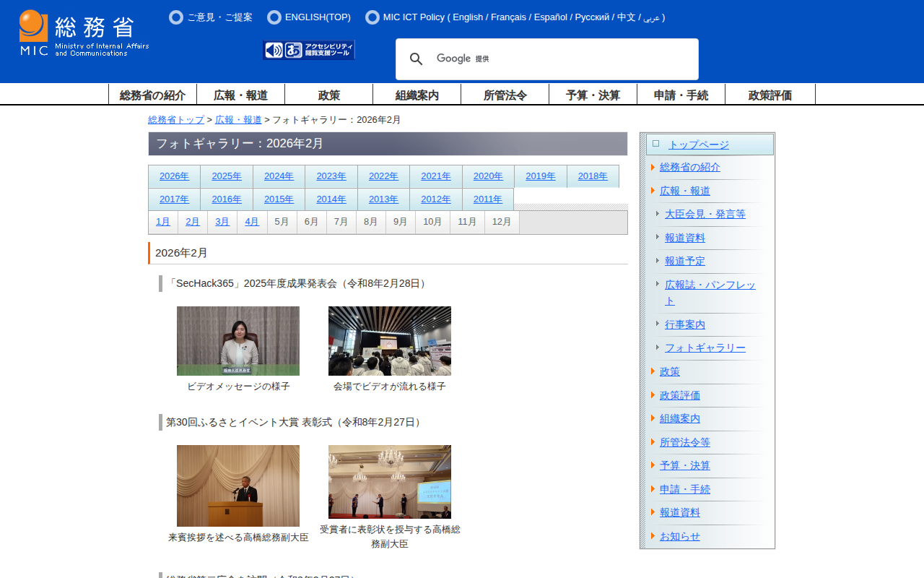Open the 申請・手続 main menu
The height and width of the screenshot is (578, 924).
click(x=681, y=95)
